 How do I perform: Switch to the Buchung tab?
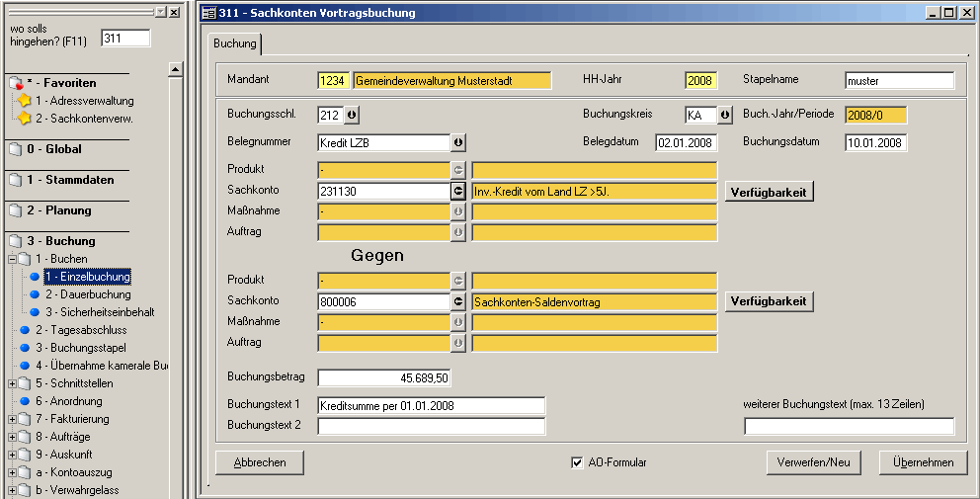(x=235, y=43)
